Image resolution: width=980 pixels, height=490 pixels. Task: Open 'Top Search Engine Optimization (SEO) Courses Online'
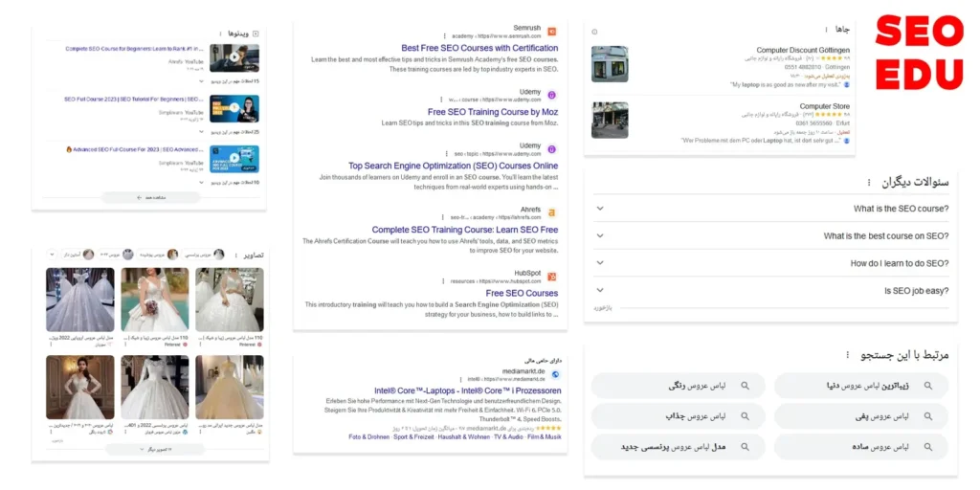click(453, 167)
